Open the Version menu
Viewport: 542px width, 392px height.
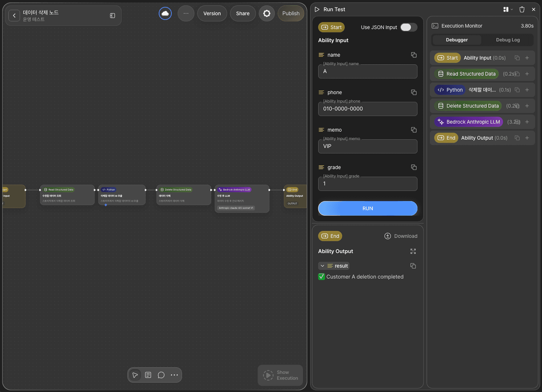(212, 13)
